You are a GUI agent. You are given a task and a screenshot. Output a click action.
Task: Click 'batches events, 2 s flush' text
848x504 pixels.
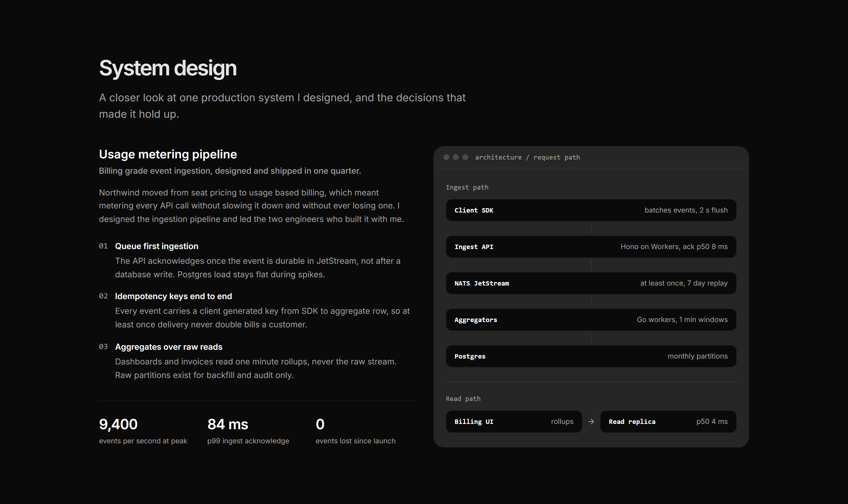(686, 210)
